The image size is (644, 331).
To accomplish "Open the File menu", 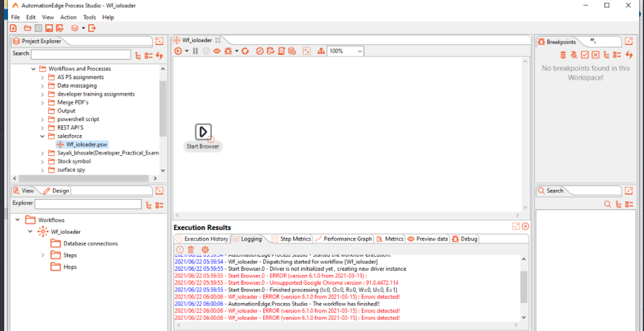I will pos(16,17).
